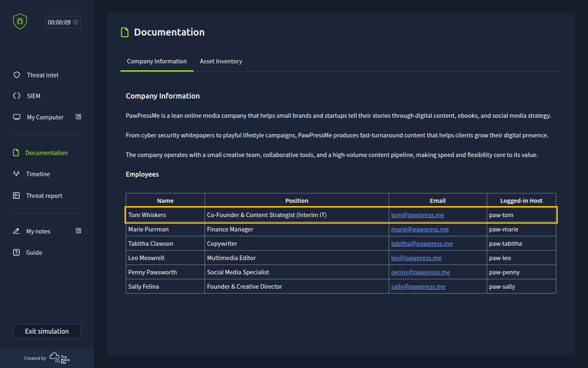
Task: Click tabitha@pawpress.me email link
Action: click(422, 244)
